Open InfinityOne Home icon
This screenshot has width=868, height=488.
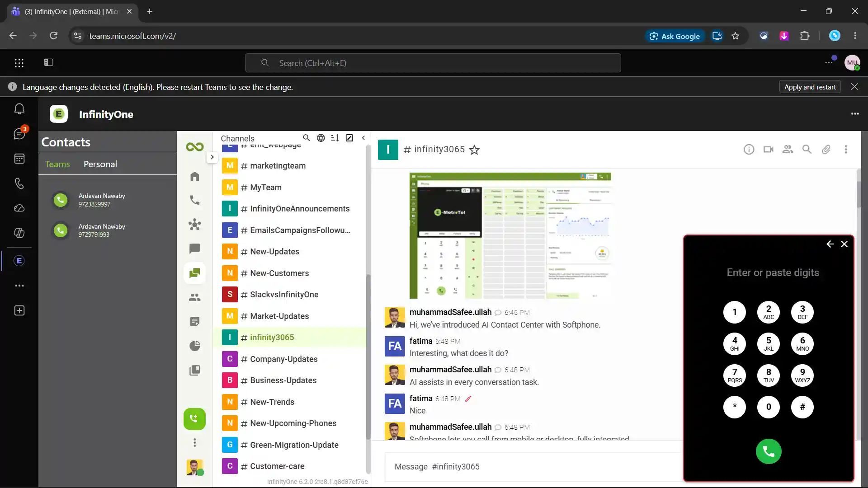point(194,176)
